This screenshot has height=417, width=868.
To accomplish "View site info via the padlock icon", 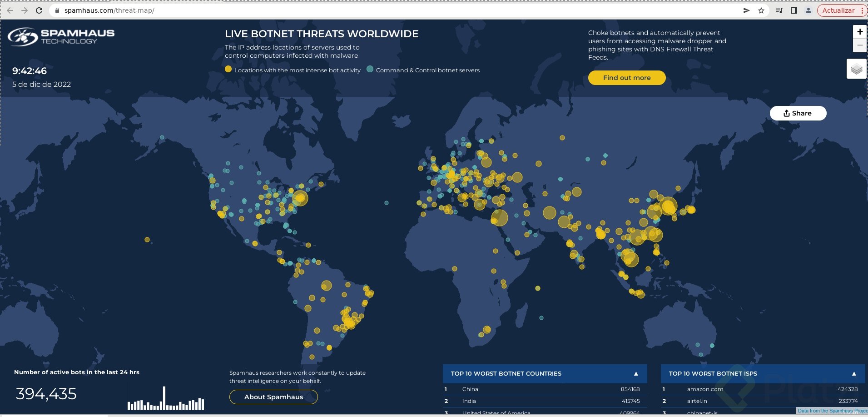I will click(57, 10).
